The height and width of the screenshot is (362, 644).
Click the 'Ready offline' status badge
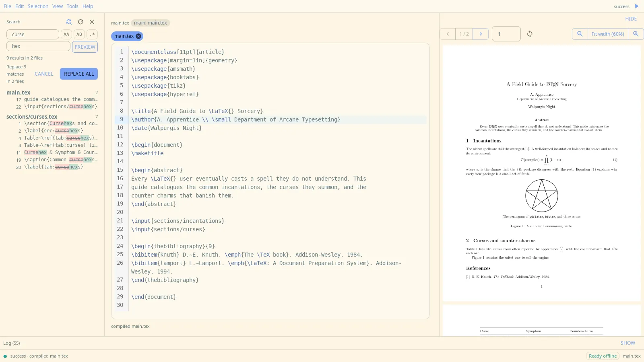pos(603,356)
